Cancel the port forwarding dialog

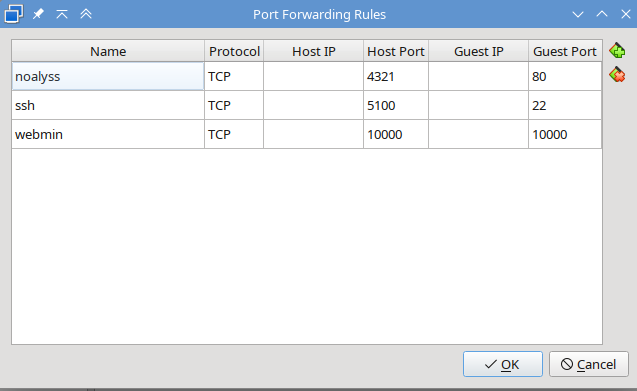pyautogui.click(x=589, y=364)
